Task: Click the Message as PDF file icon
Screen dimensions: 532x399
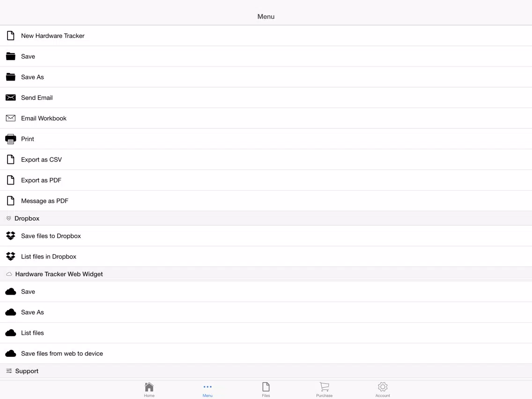Action: click(x=10, y=201)
